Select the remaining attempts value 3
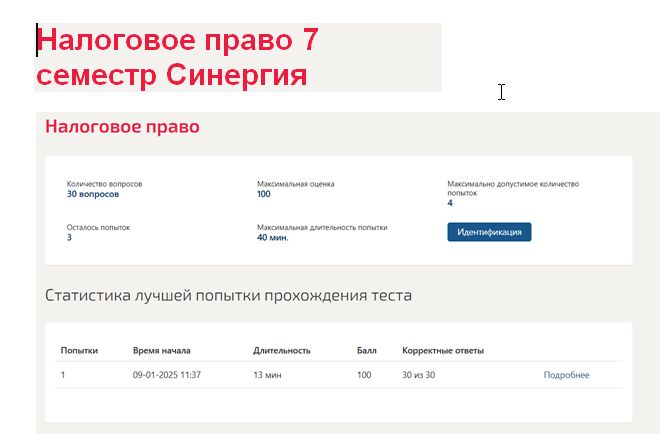 69,237
